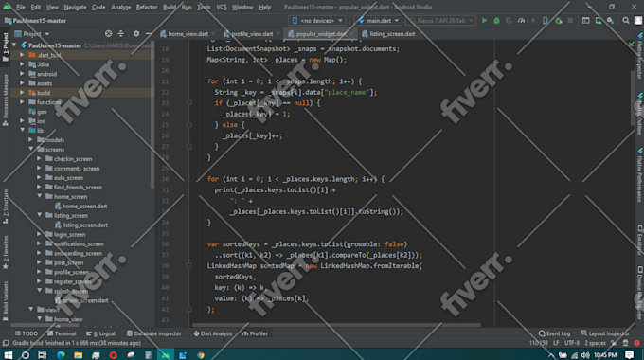
Task: Open the Database Inspector tool window
Action: (x=154, y=333)
